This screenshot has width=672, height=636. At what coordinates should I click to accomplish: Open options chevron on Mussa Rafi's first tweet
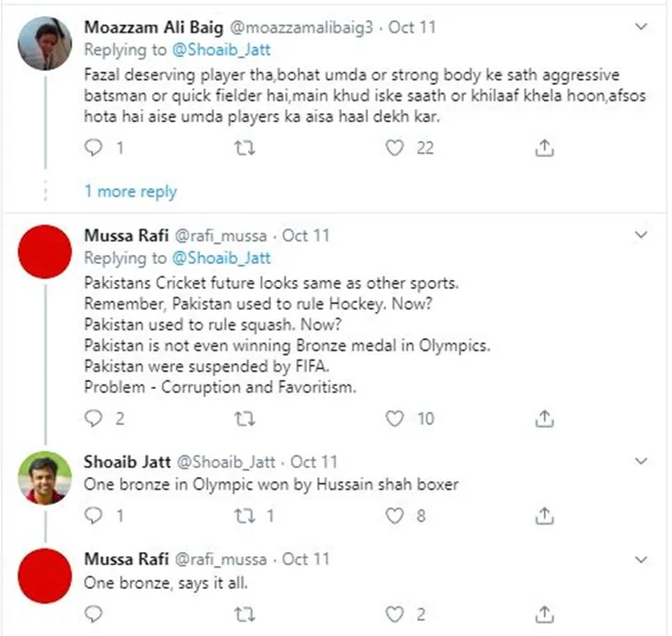(x=641, y=235)
